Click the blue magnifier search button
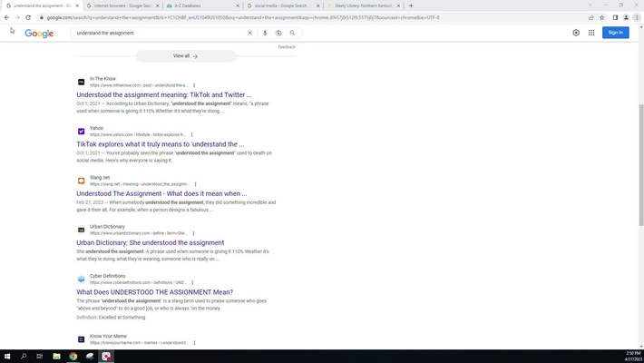The height and width of the screenshot is (363, 644). point(292,33)
